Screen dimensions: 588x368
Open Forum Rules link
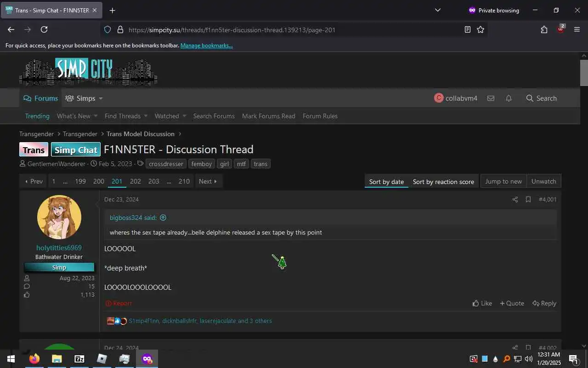point(320,116)
